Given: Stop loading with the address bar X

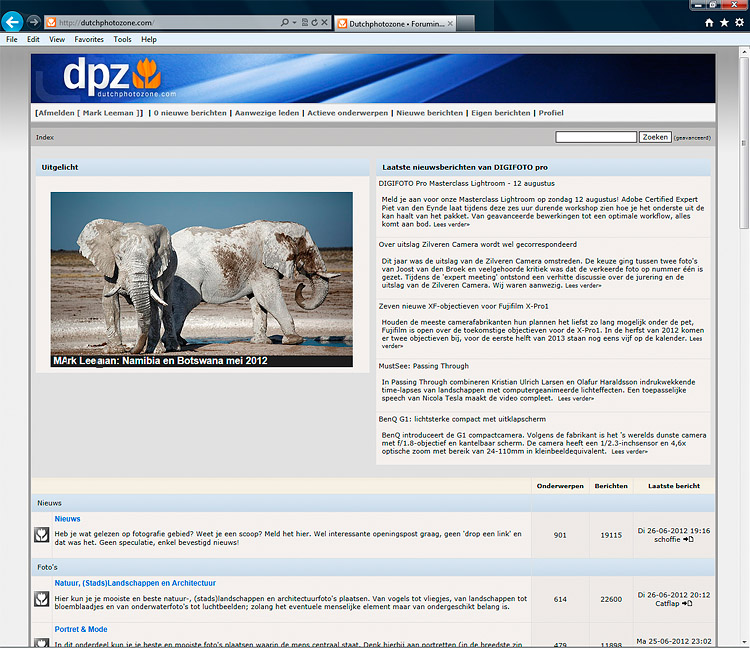Looking at the screenshot, I should click(x=324, y=22).
